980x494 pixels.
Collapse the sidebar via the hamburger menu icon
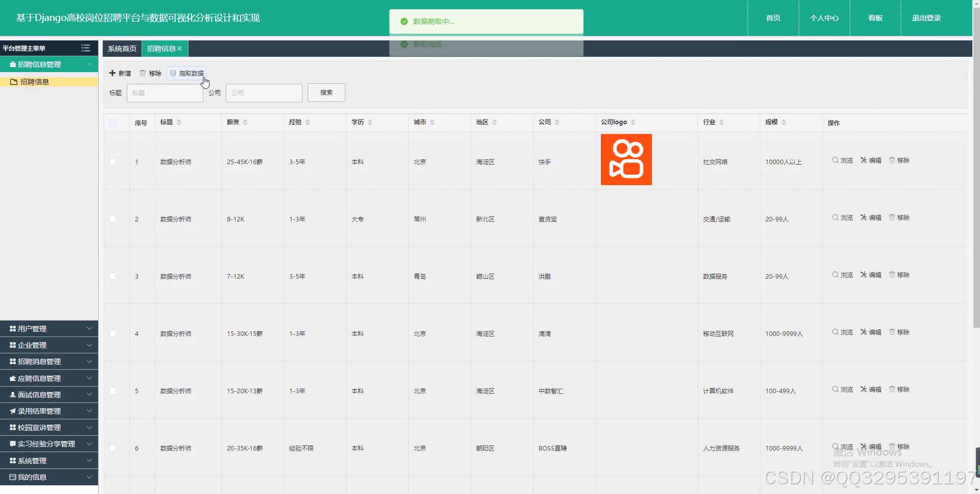85,48
